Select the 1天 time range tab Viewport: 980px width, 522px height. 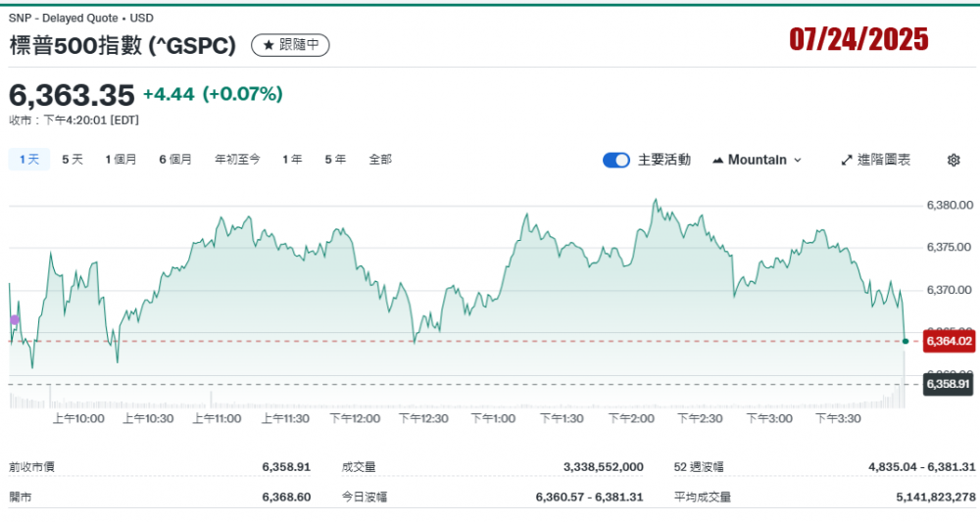[28, 160]
